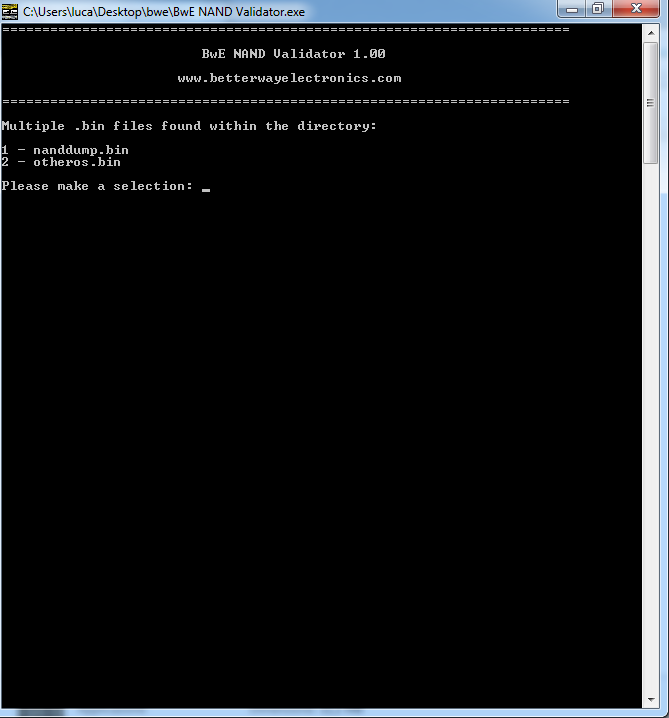Click the horizontal scrollbar thumb at the bottom
Viewport: 669px width, 718px height.
point(40,713)
